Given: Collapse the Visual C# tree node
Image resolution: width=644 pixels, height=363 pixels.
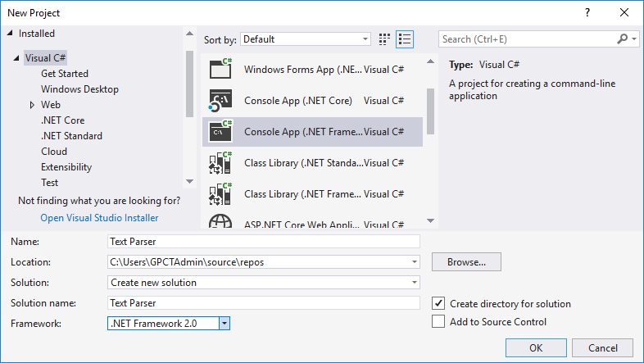Looking at the screenshot, I should (16, 58).
